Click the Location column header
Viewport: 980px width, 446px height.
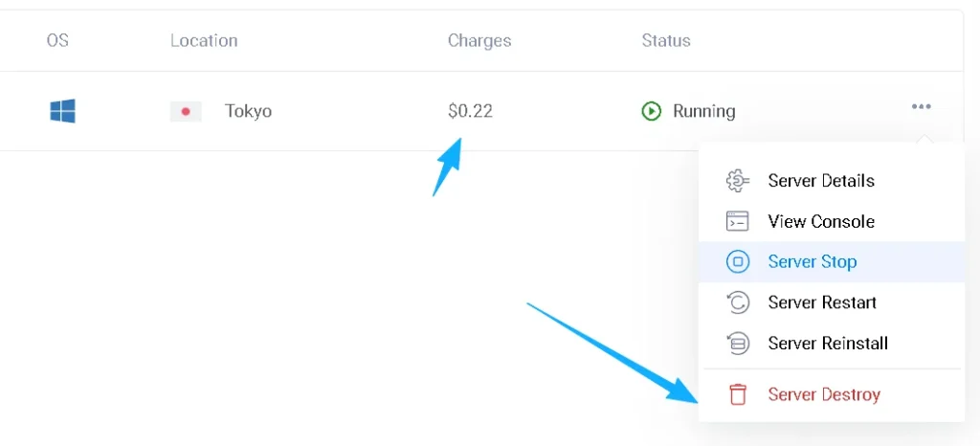(x=204, y=41)
